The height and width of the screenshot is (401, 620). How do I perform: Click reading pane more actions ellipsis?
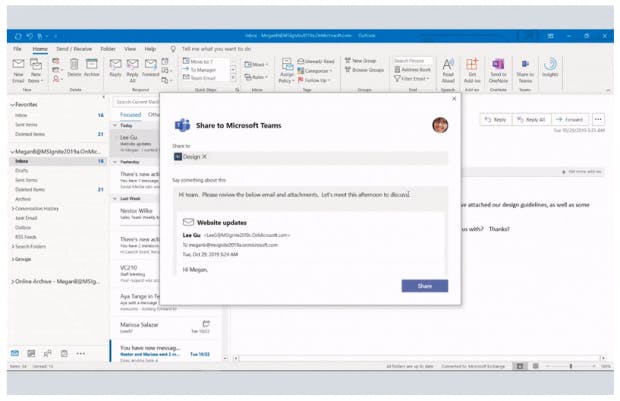[598, 119]
